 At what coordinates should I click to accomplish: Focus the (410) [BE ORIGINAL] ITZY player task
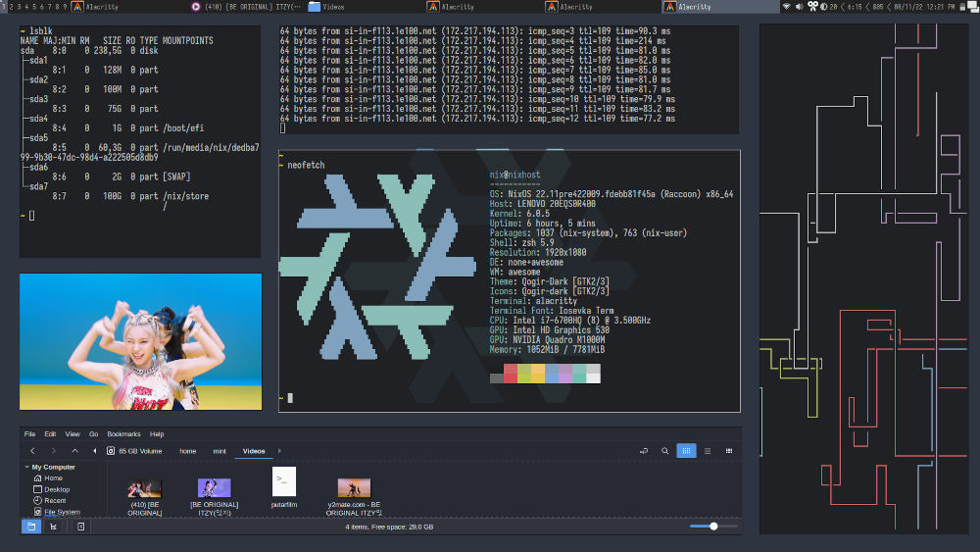(x=246, y=6)
